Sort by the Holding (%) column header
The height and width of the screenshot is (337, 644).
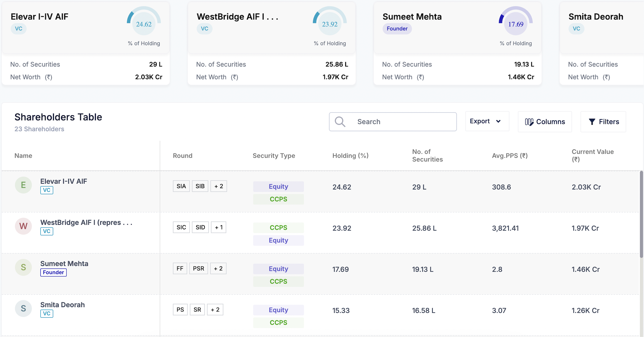[350, 156]
